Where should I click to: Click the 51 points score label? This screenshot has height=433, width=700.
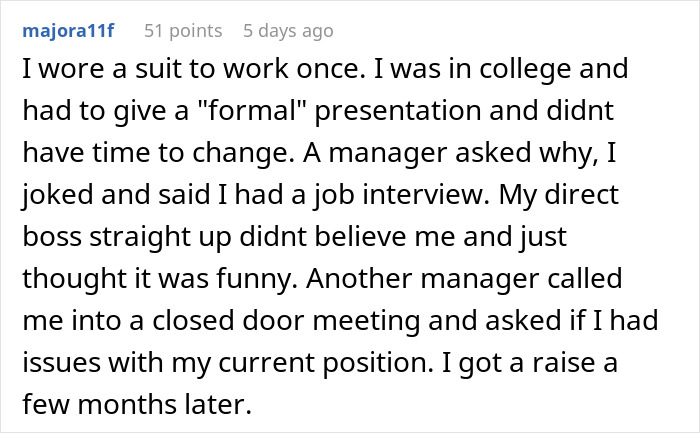183,31
